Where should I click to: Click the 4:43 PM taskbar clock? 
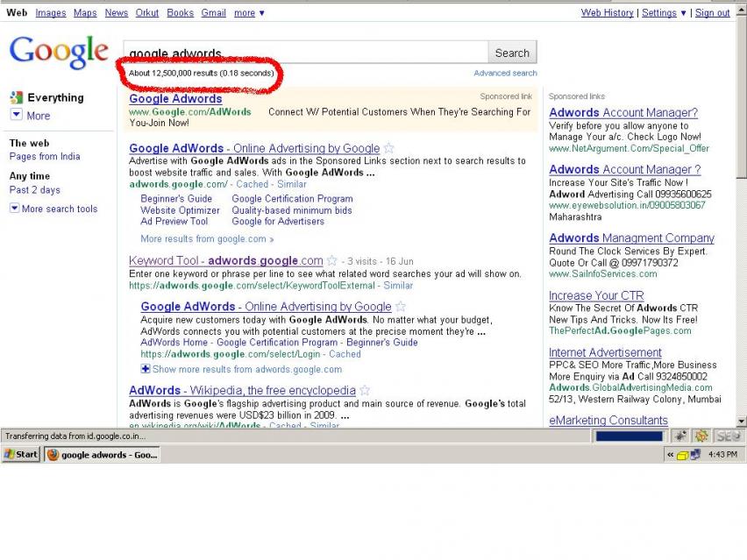[x=722, y=455]
